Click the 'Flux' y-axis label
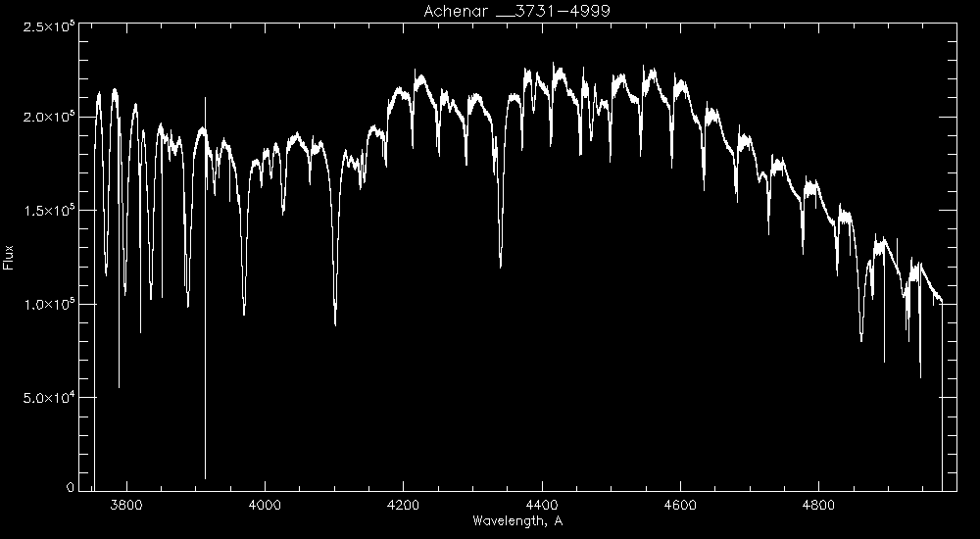Image resolution: width=980 pixels, height=539 pixels. point(8,258)
